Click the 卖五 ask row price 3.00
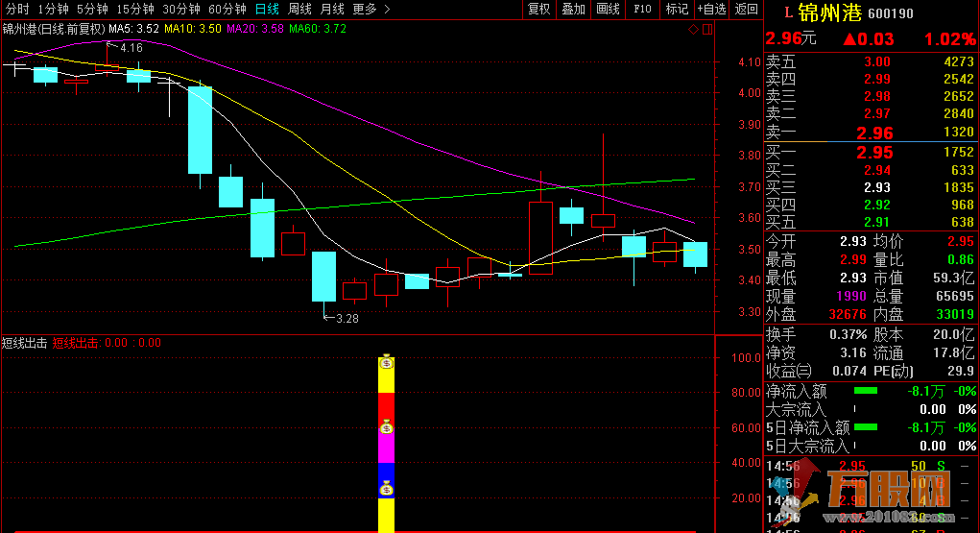Screen dimensions: 980x533 [877, 61]
